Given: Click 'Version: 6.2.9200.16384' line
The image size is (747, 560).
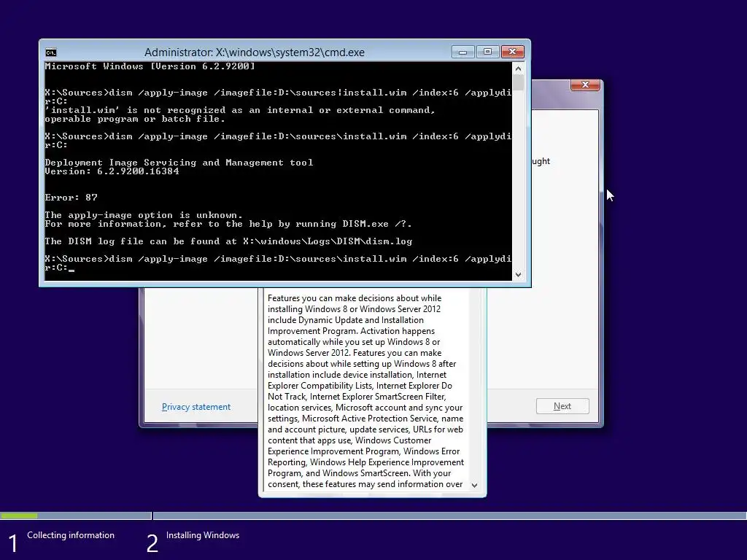Looking at the screenshot, I should tap(112, 171).
